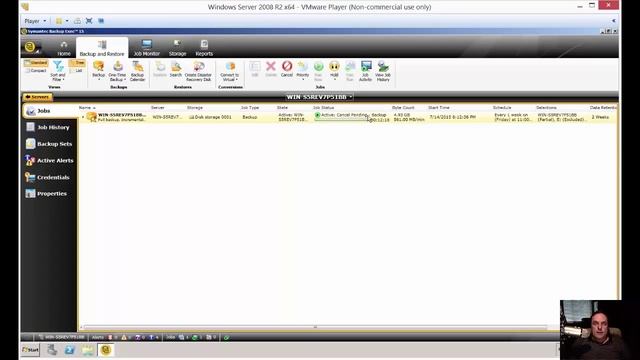Open the Job Monitor tab
Screen dimensions: 640x360
click(147, 48)
